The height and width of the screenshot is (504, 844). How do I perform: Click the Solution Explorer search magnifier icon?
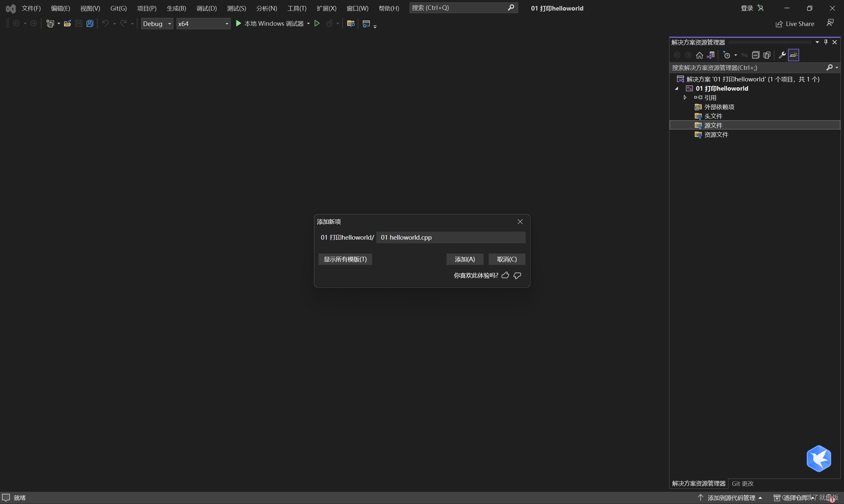pos(829,68)
